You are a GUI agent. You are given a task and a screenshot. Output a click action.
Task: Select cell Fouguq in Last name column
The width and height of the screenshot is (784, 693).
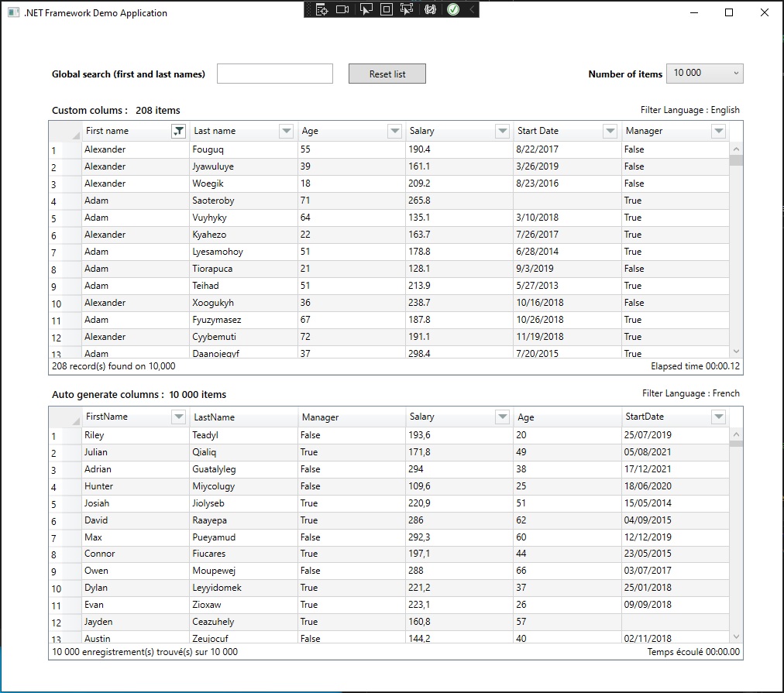243,149
